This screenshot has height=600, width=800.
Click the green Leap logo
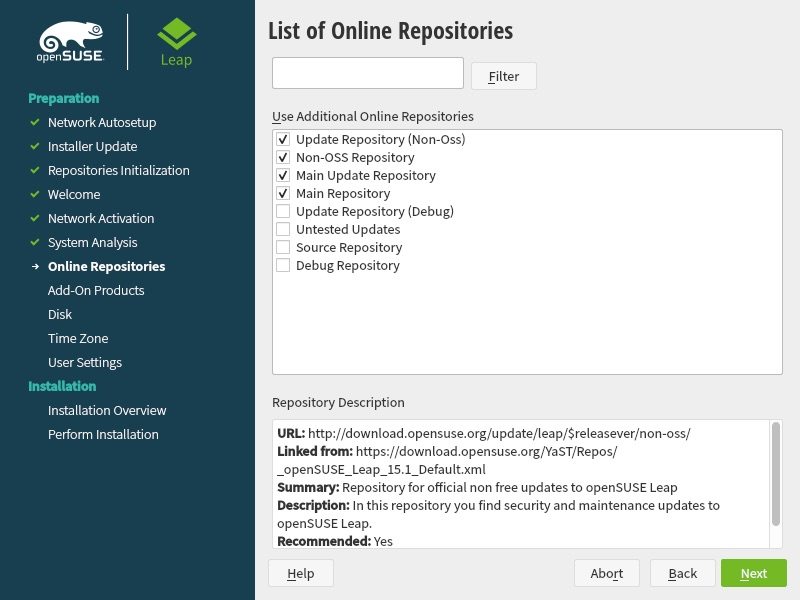[177, 42]
